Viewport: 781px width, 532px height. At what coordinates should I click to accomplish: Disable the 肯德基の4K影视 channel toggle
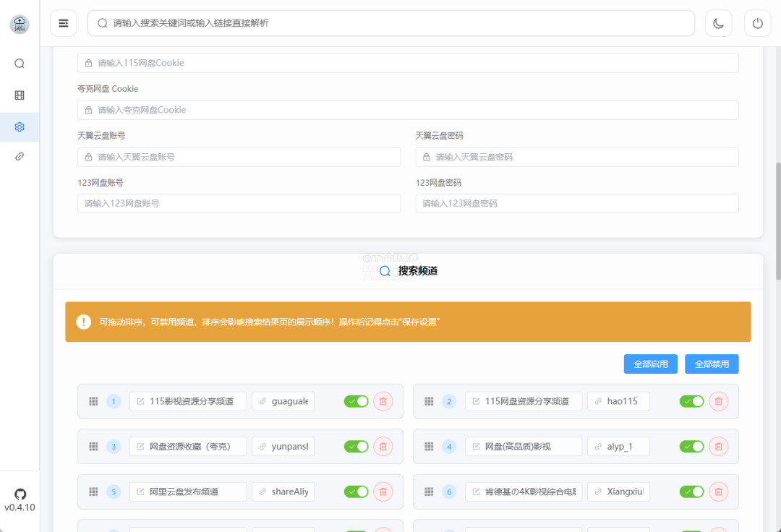click(x=691, y=492)
